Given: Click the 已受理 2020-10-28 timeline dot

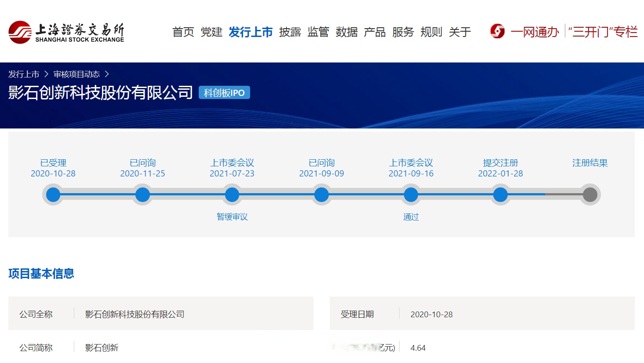Looking at the screenshot, I should [x=53, y=194].
